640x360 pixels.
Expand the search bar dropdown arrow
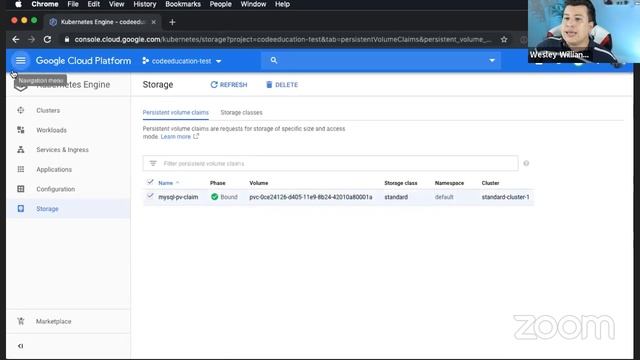coord(492,60)
